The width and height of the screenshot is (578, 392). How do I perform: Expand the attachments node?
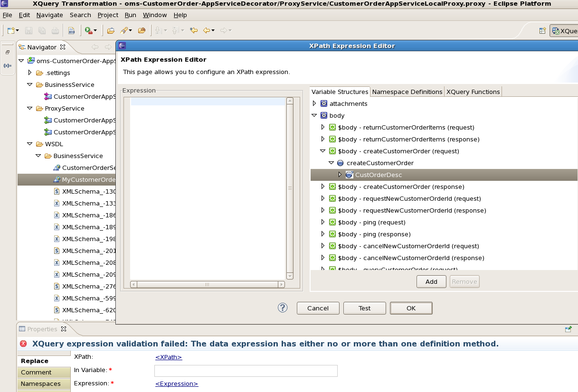click(x=314, y=103)
